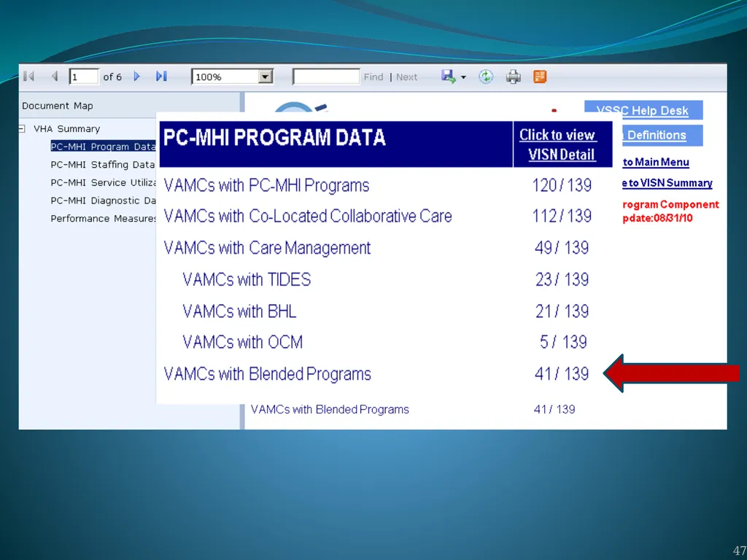The image size is (747, 560).
Task: Select PC-MHI Staffing Data tree item
Action: pyautogui.click(x=102, y=165)
